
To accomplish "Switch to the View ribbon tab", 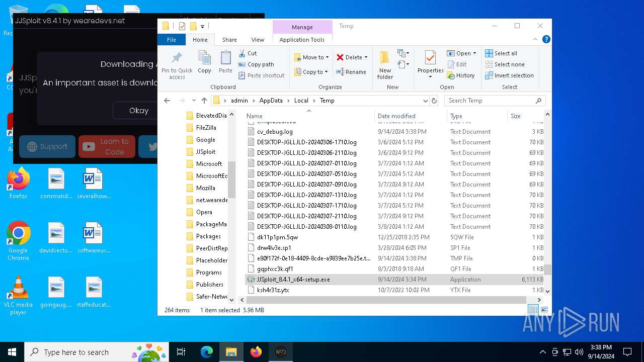I will (258, 40).
